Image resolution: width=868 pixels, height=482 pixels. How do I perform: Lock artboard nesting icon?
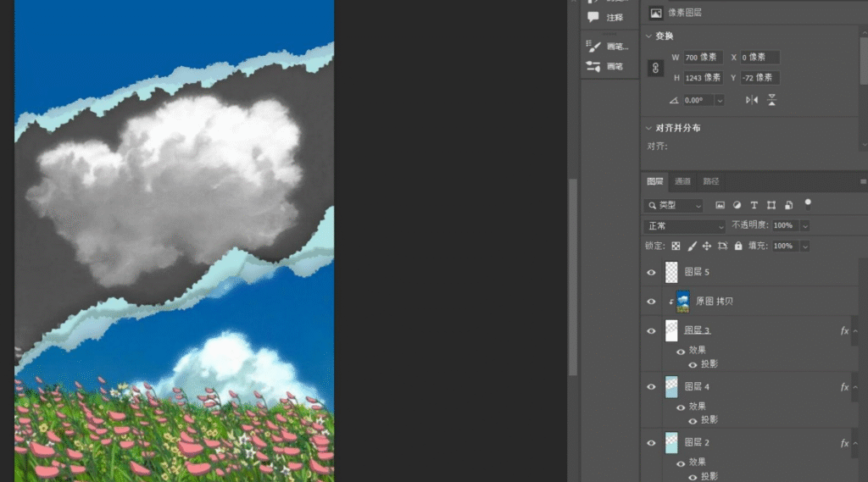[722, 246]
